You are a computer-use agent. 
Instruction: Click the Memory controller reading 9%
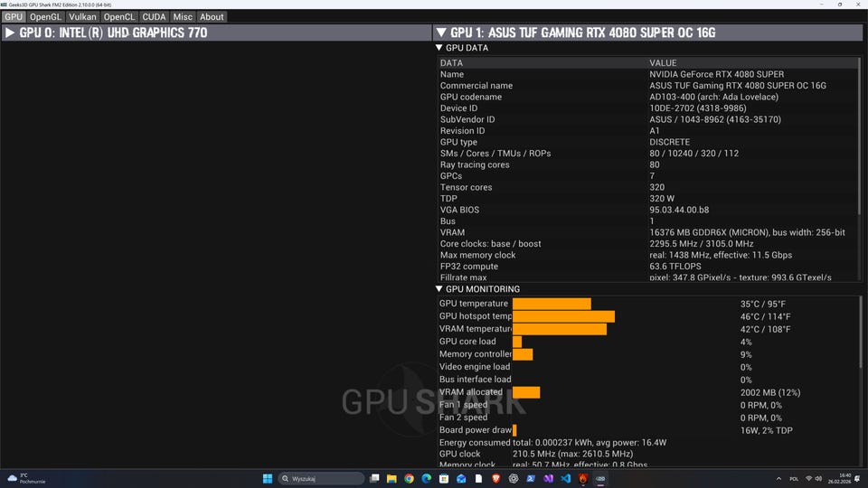click(746, 354)
